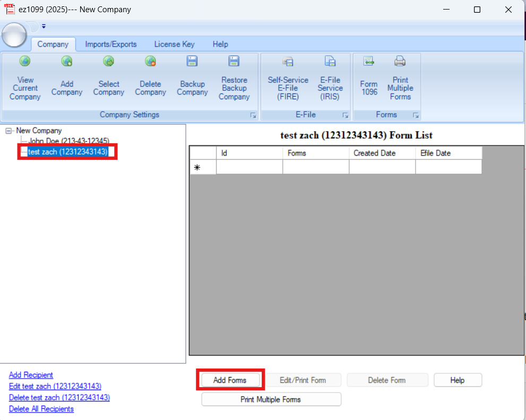Screen dimensions: 526x420
Task: Launch the E-File Service (IRIS) icon
Action: [330, 77]
